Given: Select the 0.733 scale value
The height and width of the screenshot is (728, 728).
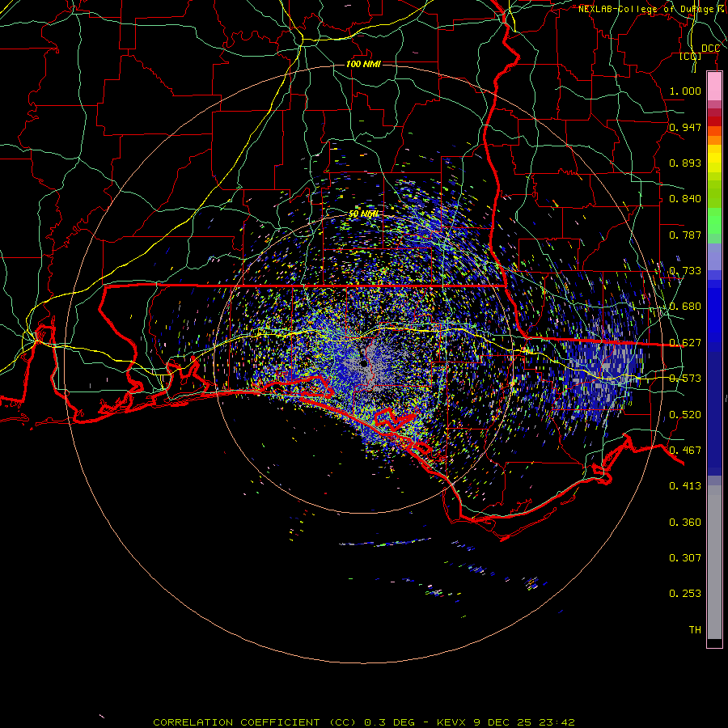Looking at the screenshot, I should pos(685,271).
